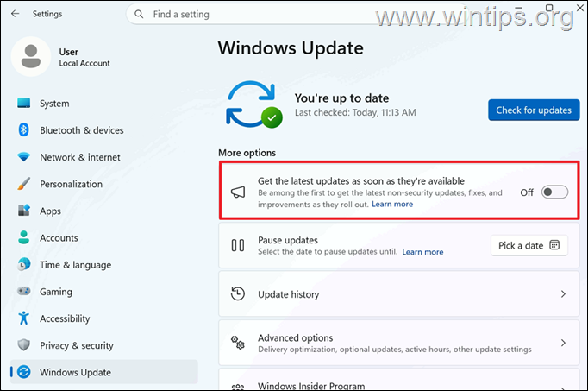
Task: Open Apps settings page
Action: pos(103,211)
